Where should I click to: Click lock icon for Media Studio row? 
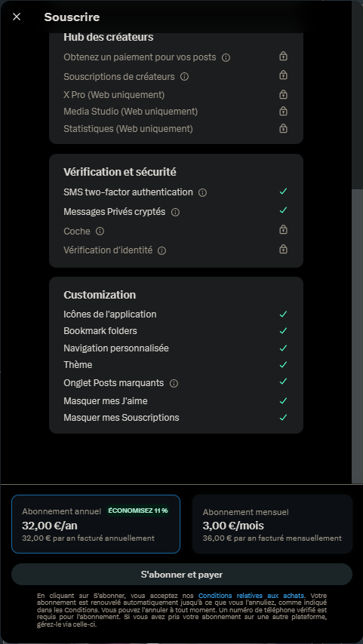[x=283, y=111]
